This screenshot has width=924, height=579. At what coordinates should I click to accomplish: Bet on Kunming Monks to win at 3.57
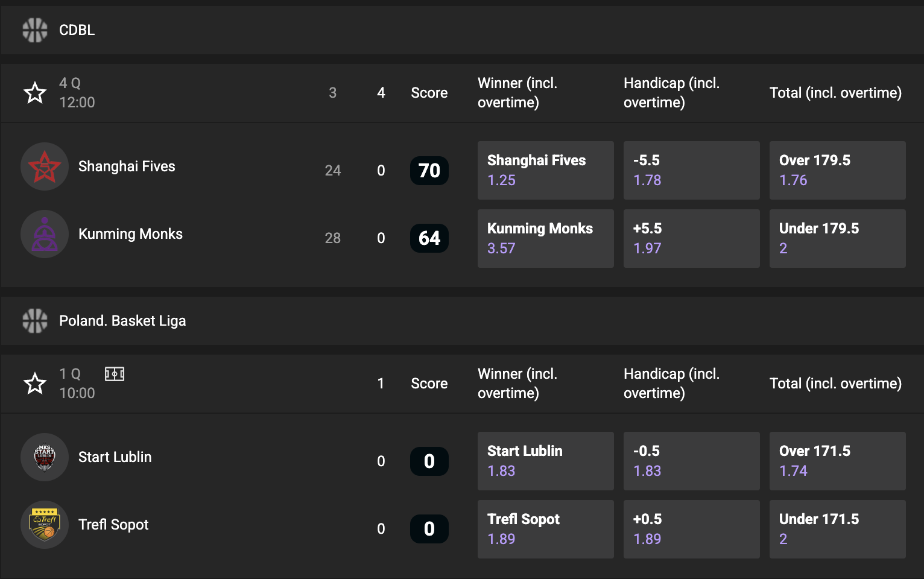545,239
